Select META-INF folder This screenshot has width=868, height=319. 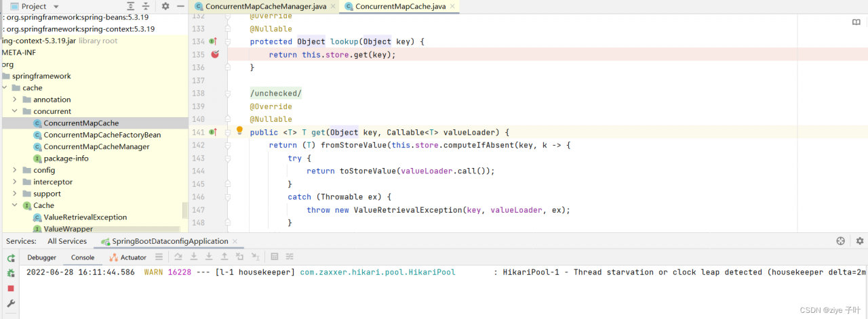[18, 52]
